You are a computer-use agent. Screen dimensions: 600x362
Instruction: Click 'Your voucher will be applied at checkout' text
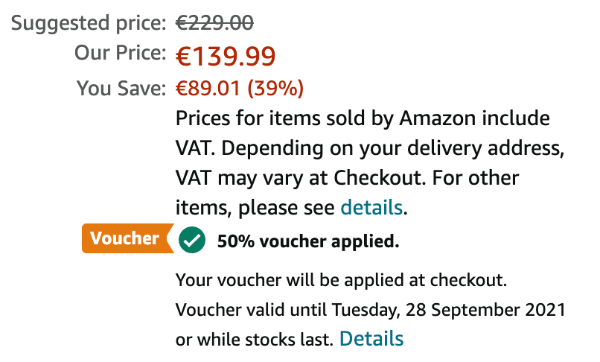point(341,280)
